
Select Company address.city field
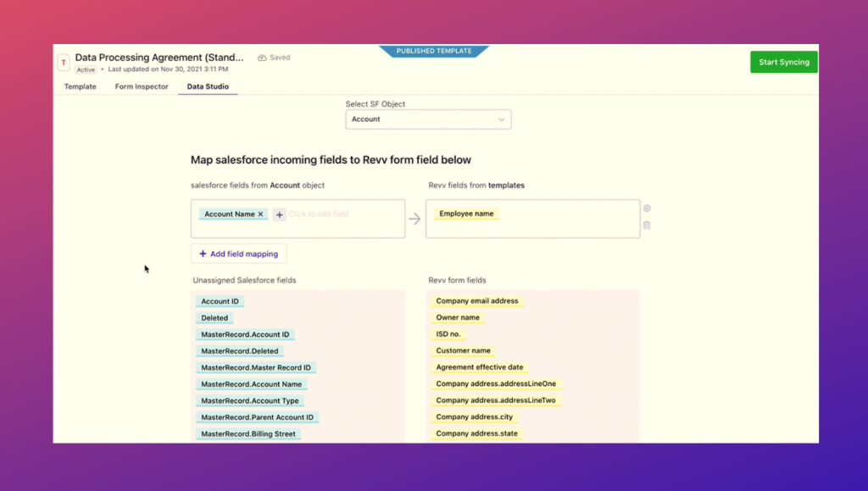click(475, 417)
